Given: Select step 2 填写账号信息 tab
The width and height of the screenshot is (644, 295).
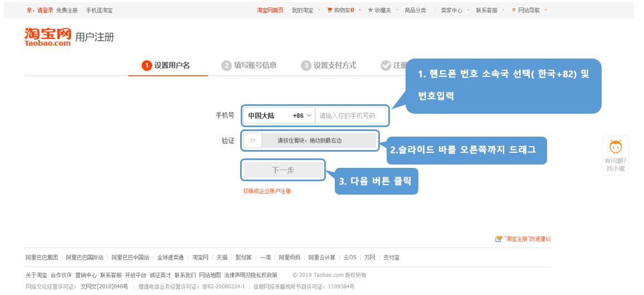Looking at the screenshot, I should point(249,66).
